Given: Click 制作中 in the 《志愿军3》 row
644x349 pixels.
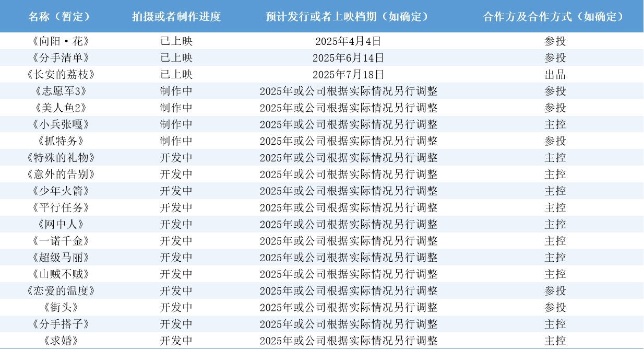Looking at the screenshot, I should coord(176,91).
